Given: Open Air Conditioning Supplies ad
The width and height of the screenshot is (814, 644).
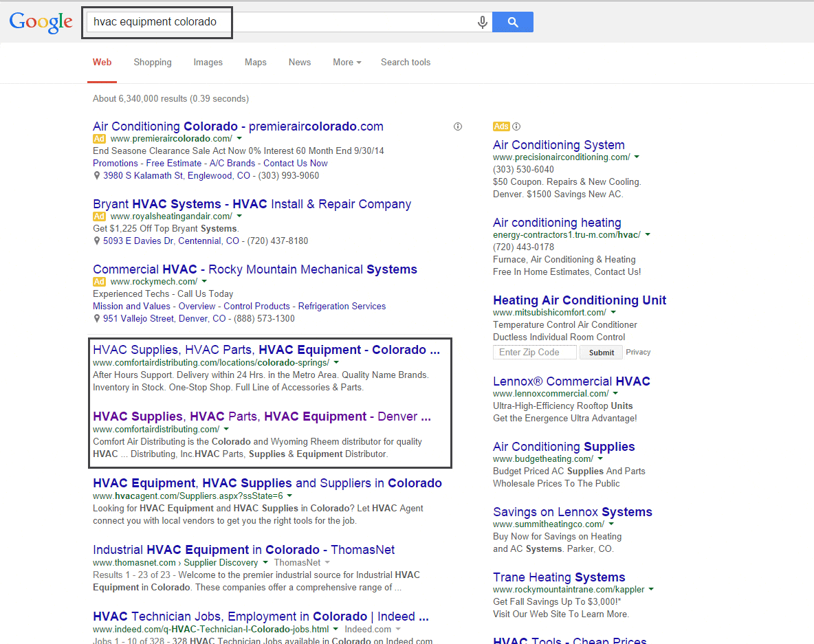Looking at the screenshot, I should [564, 447].
